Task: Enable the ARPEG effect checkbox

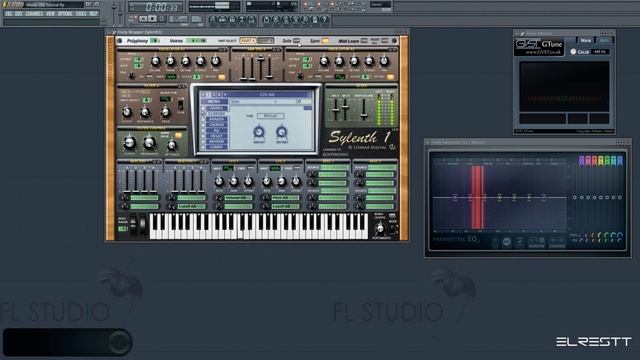Action: pos(204,109)
